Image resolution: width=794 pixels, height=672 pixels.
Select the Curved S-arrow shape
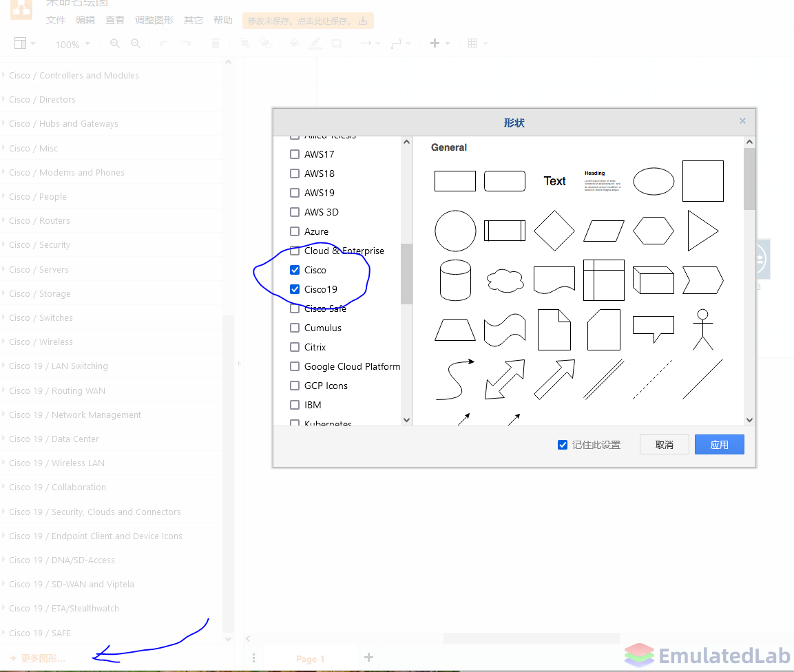pos(455,379)
